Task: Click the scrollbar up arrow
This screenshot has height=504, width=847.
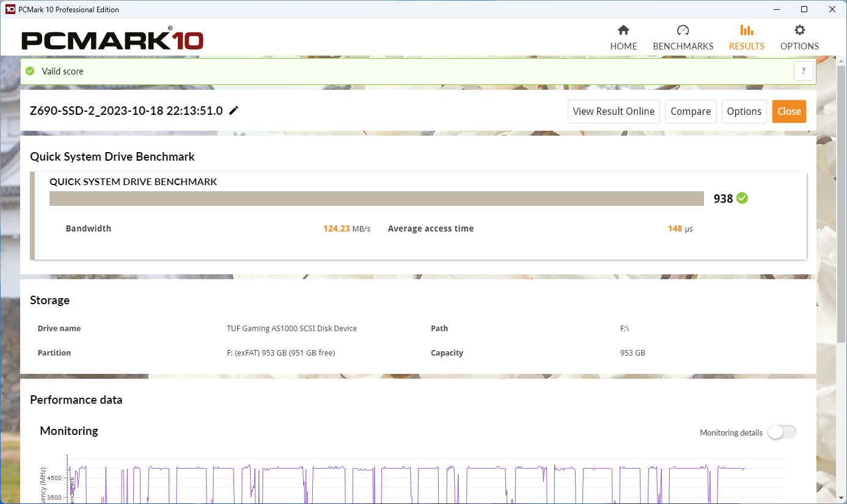Action: point(842,60)
